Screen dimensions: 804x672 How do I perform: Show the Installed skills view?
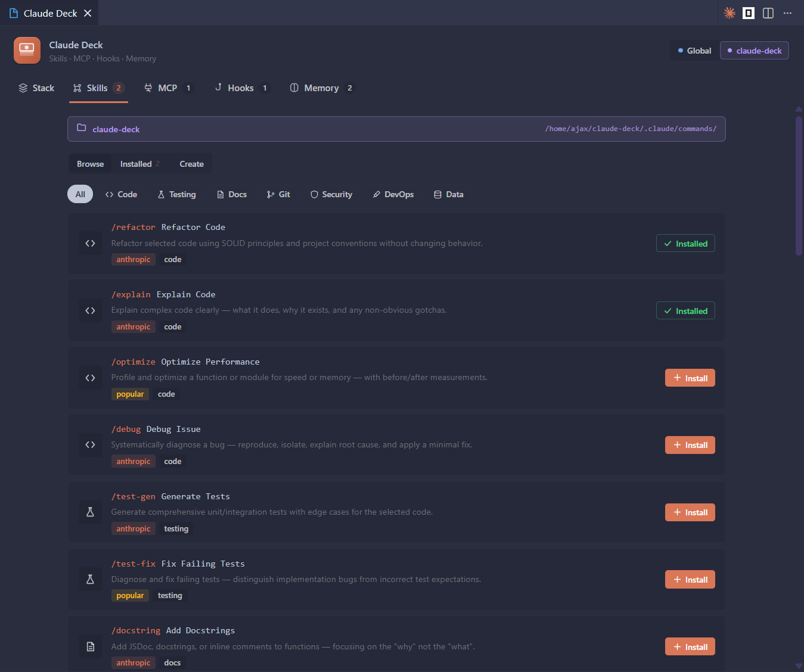point(140,164)
